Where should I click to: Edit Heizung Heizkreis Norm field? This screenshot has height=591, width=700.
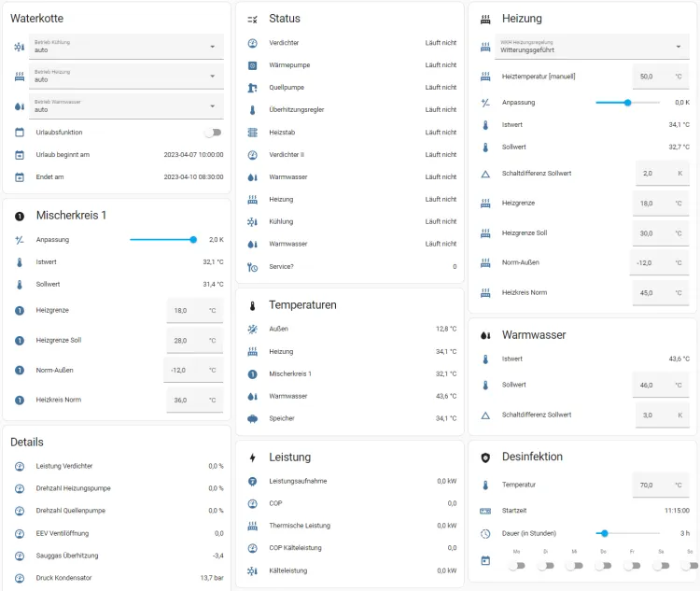coord(661,293)
